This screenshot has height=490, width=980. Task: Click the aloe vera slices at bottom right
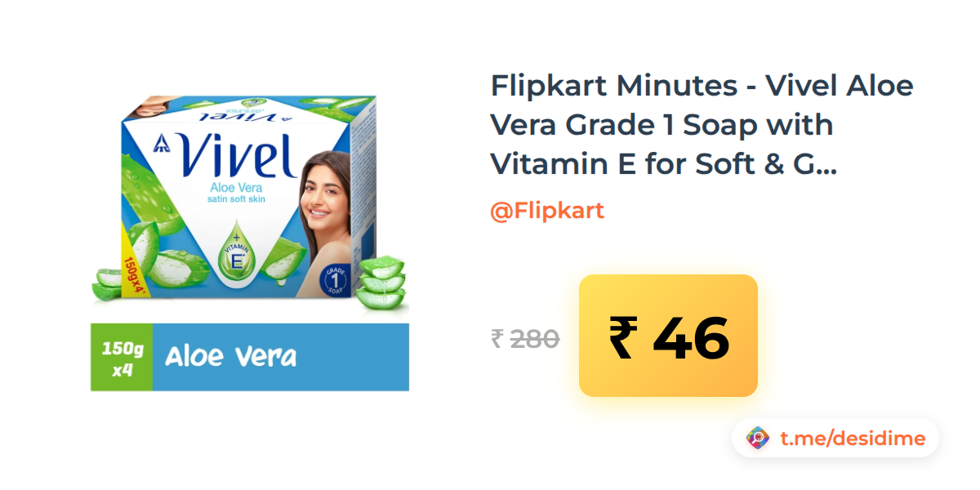(x=381, y=283)
